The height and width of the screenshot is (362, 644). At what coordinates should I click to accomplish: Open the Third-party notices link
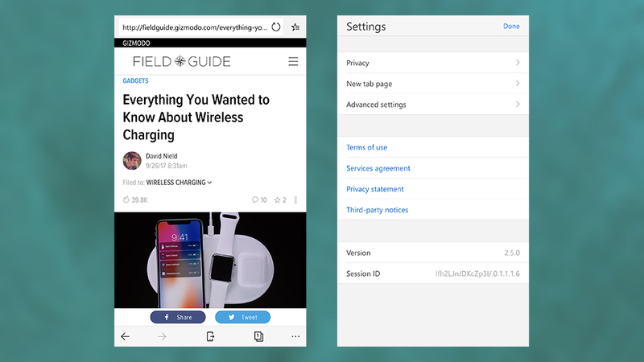click(x=377, y=210)
